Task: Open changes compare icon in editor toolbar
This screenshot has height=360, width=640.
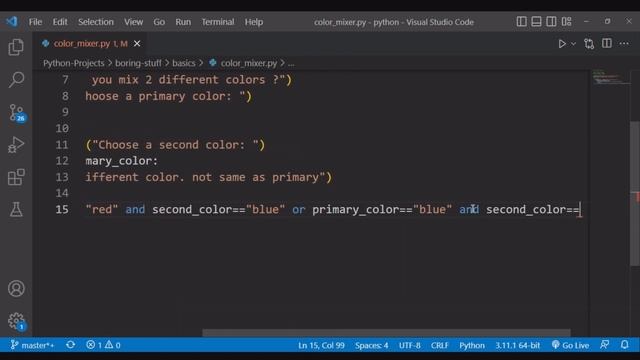Action: click(x=589, y=44)
